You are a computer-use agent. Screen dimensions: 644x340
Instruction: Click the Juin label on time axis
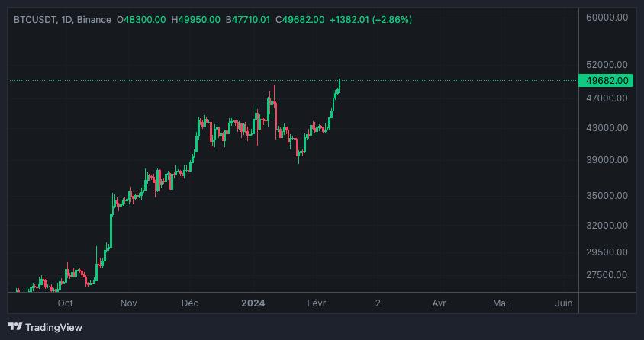[563, 303]
